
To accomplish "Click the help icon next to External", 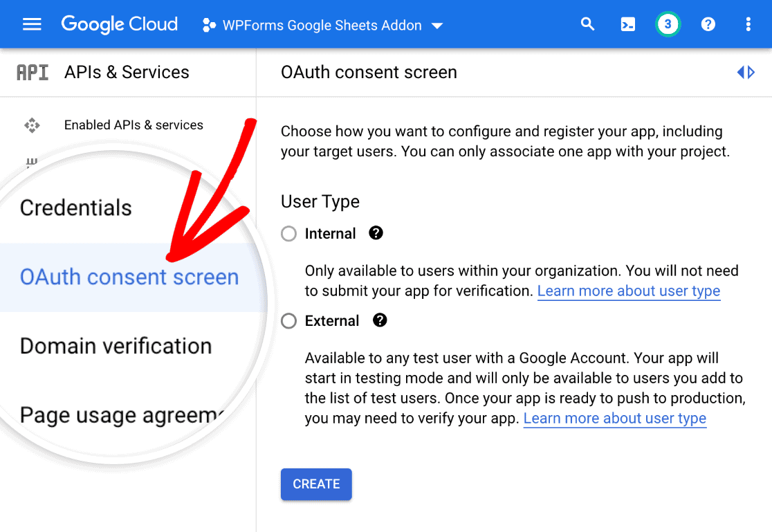I will tap(380, 320).
